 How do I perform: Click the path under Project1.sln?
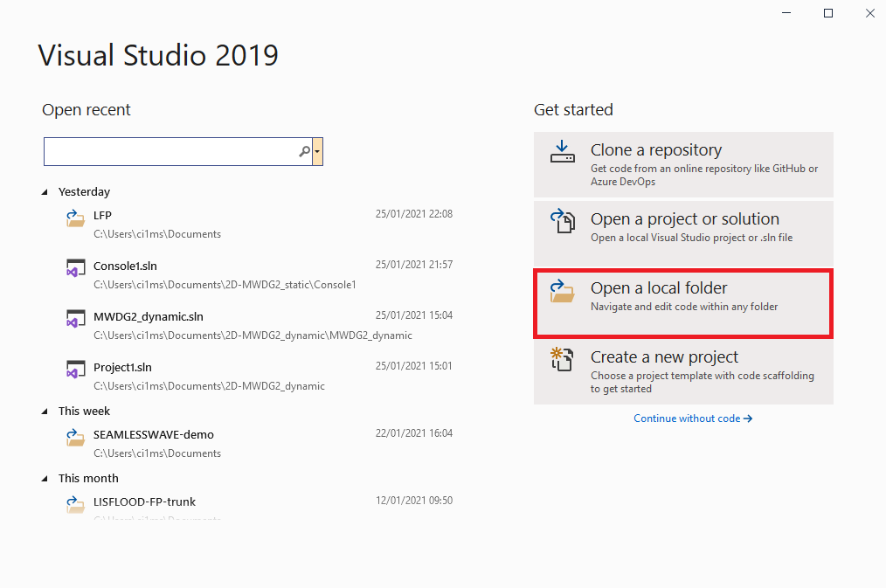(209, 386)
